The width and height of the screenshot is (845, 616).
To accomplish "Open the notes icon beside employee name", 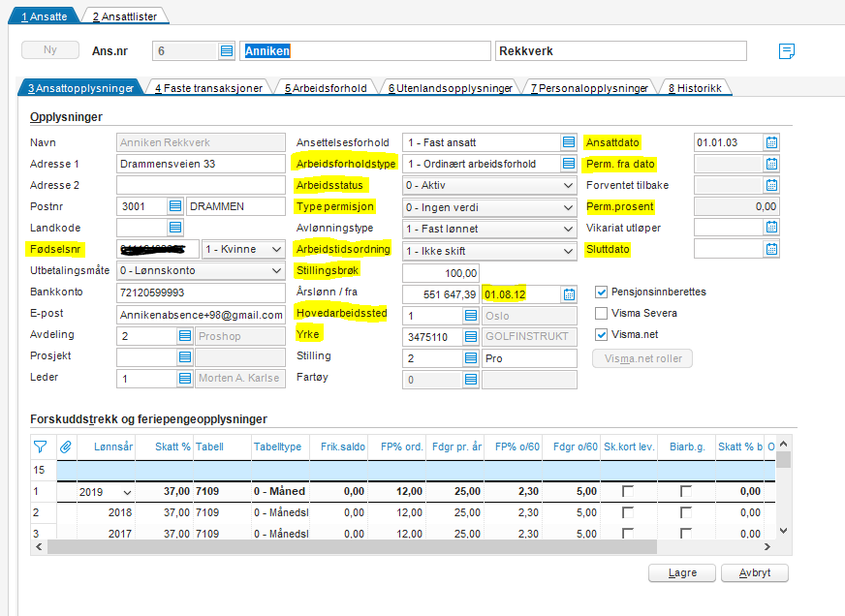I will point(787,51).
